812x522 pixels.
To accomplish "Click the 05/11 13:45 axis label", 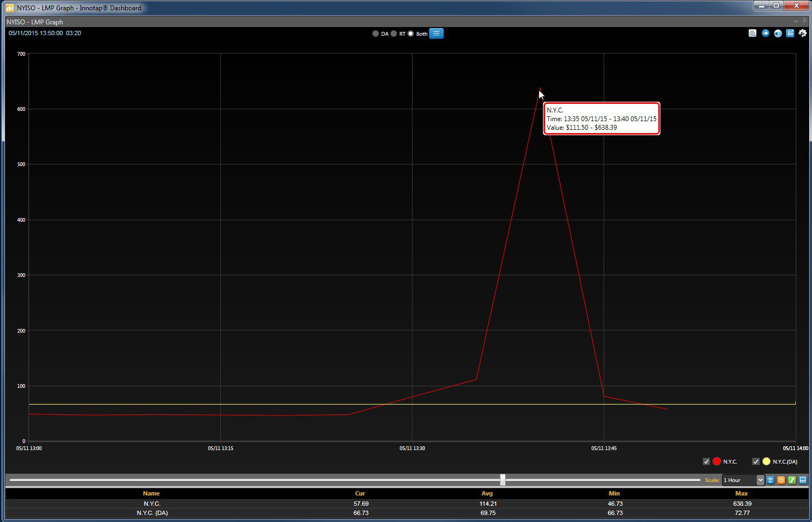I will point(604,448).
